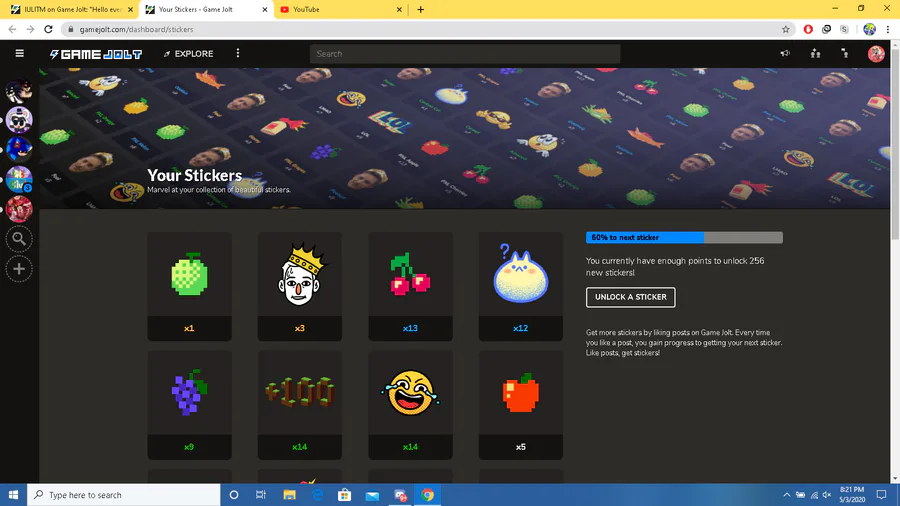Click the page vertical scrollbar
900x506 pixels.
pyautogui.click(x=895, y=143)
